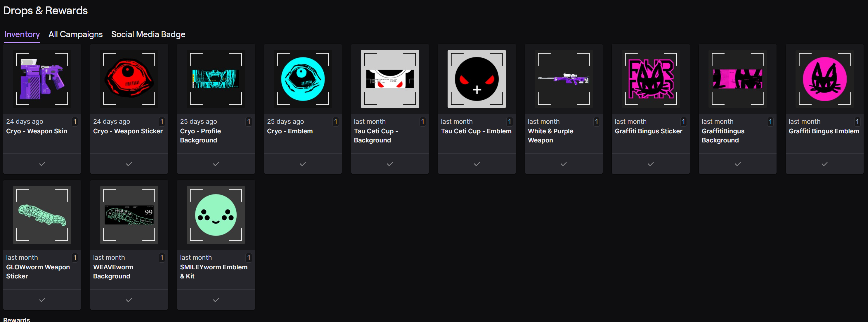
Task: Click the Graffiti Bingus Emblem magenta circle image
Action: (824, 79)
